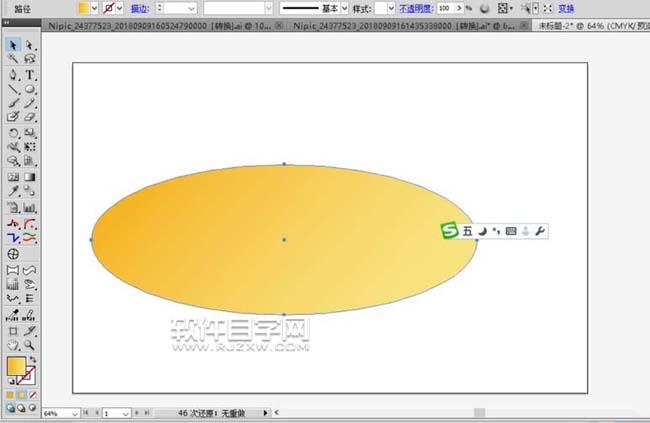Toggle Sogou 五 input mode
Screen dimensions: 650x423
click(x=467, y=231)
